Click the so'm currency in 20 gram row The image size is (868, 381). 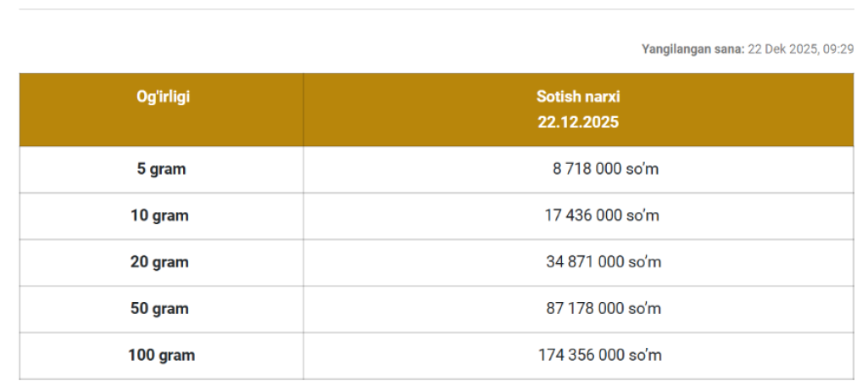[644, 262]
